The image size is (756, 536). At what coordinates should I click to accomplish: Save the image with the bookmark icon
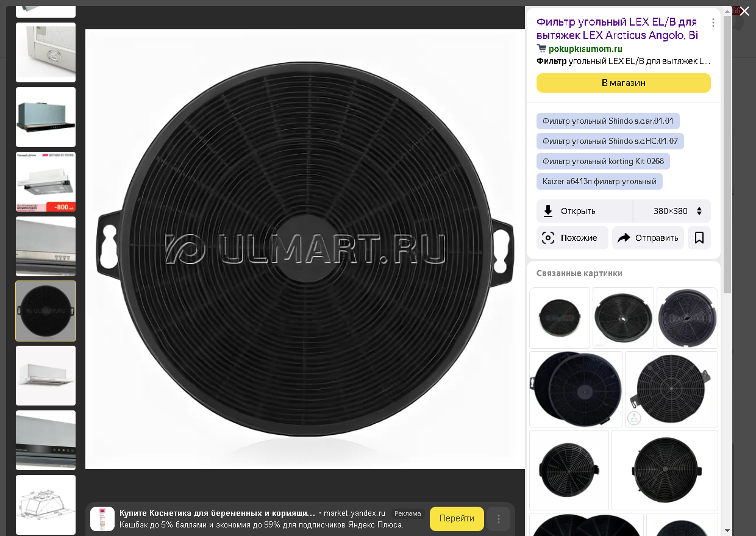click(699, 238)
